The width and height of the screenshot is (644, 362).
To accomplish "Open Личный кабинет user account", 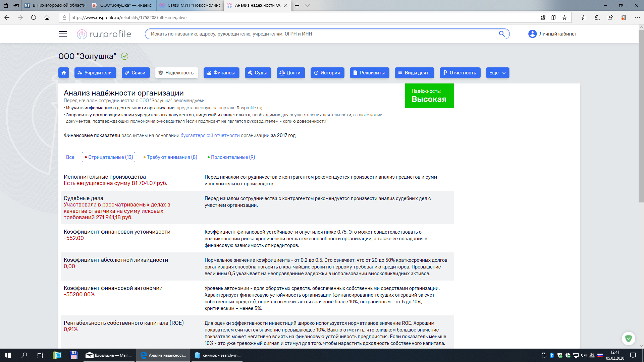I will pos(552,34).
